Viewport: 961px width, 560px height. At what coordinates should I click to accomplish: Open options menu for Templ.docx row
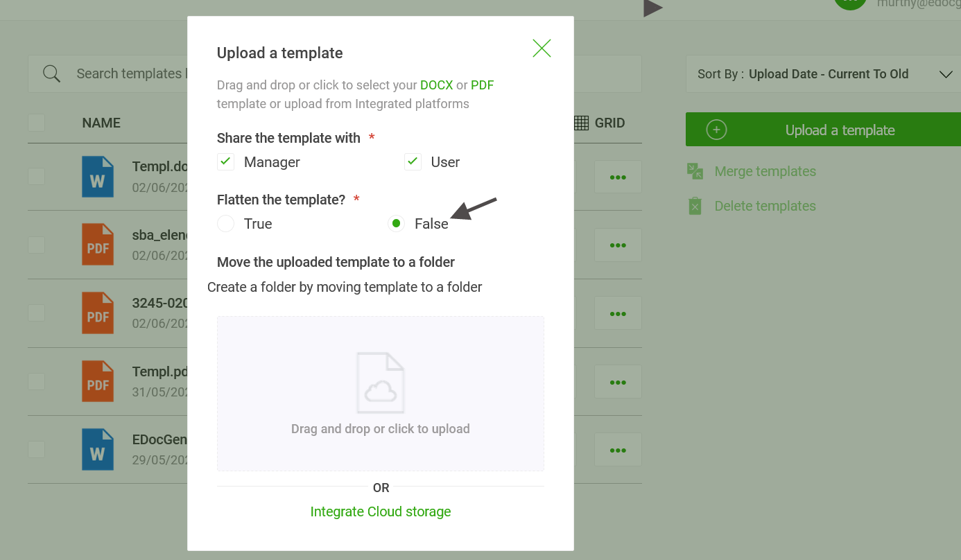[x=618, y=176]
